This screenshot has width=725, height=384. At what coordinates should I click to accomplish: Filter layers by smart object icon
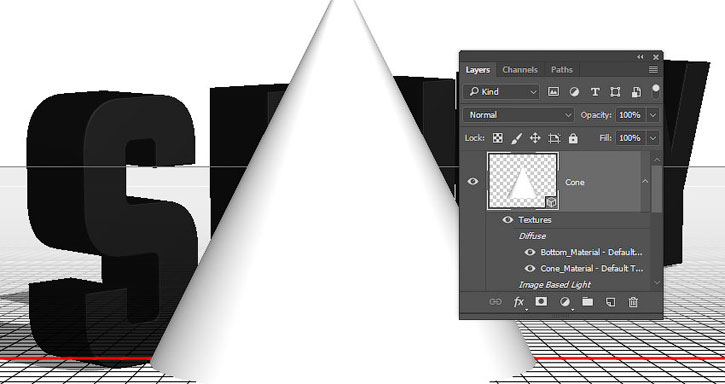point(636,92)
